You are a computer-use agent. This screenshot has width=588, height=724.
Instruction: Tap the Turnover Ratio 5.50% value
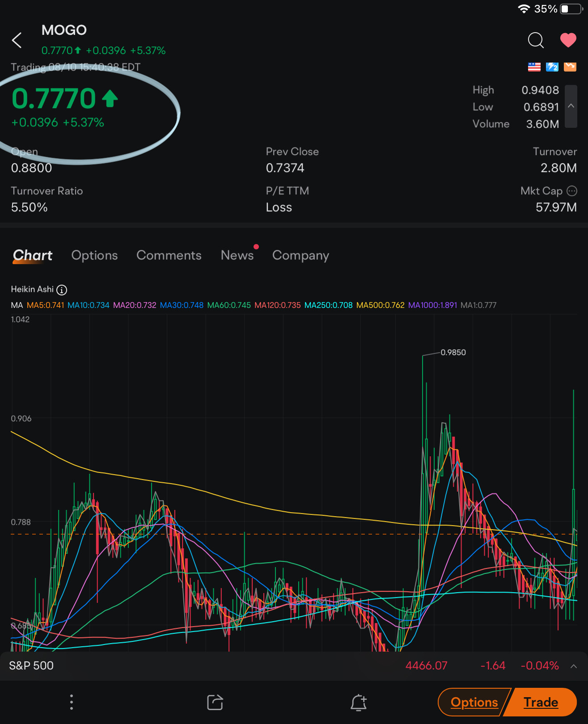(x=29, y=207)
